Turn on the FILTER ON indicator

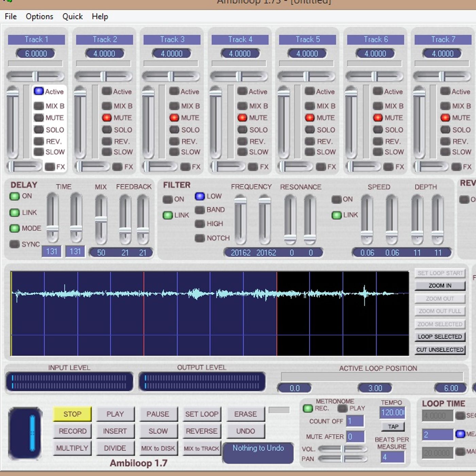click(x=168, y=199)
